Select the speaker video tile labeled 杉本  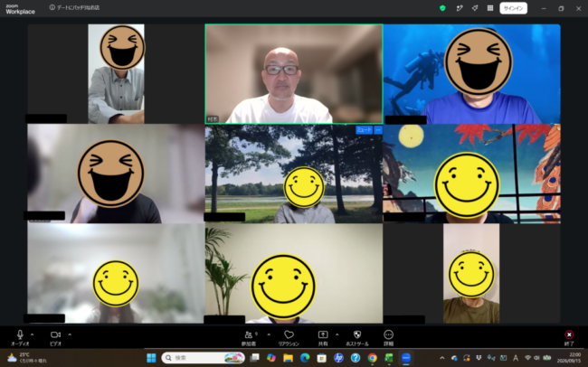click(x=294, y=74)
